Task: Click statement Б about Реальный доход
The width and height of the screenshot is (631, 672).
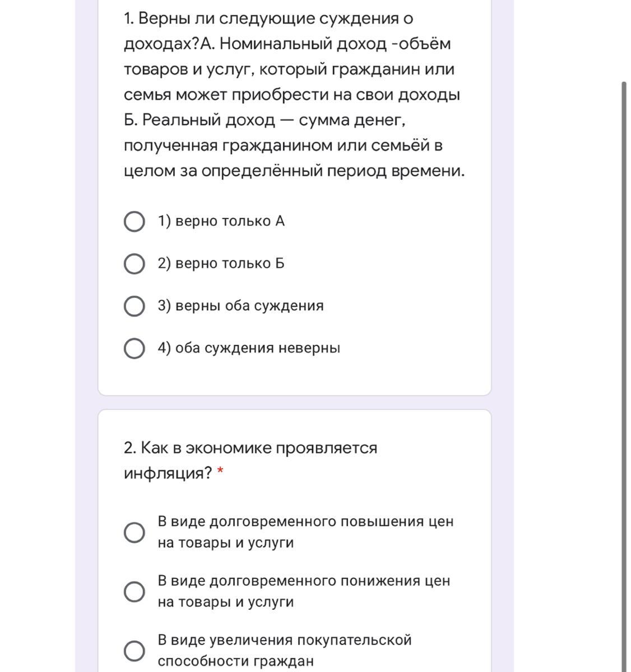Action: (294, 146)
